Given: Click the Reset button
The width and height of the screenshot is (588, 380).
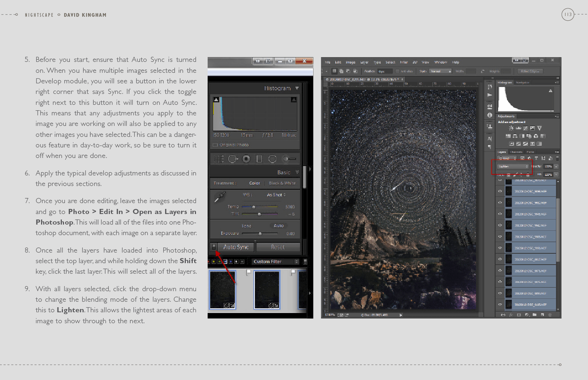Looking at the screenshot, I should [x=278, y=247].
